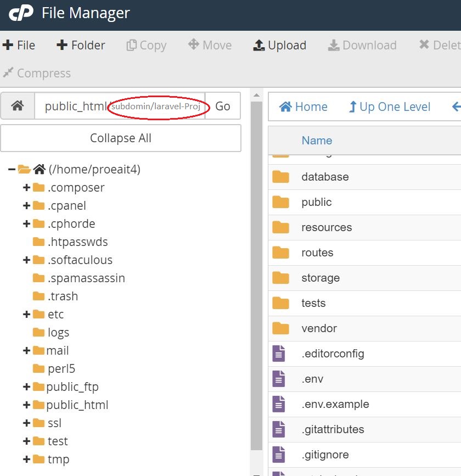Collapse the /home/proeait4 root node
This screenshot has height=476, width=461.
[x=12, y=170]
